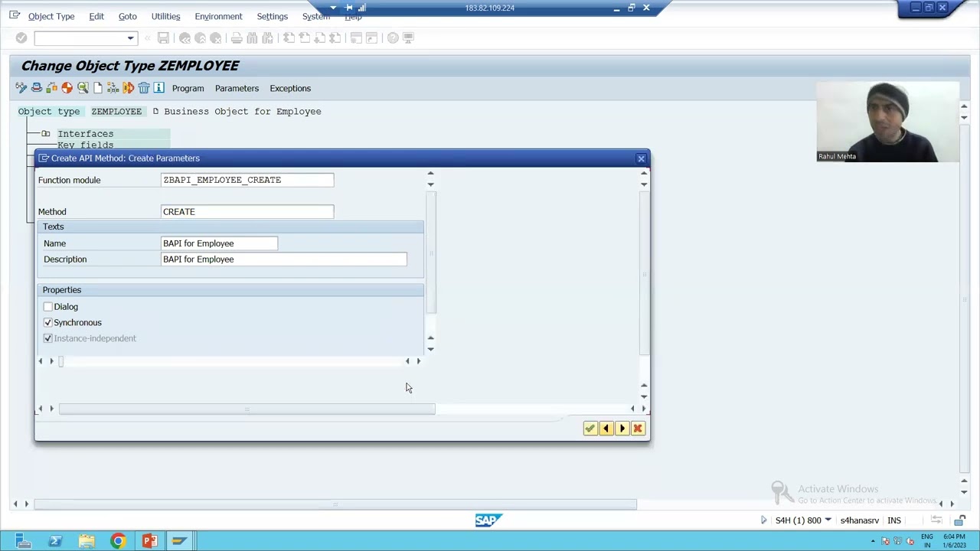The height and width of the screenshot is (551, 980).
Task: Click the Generate red-white ball icon
Action: tap(67, 88)
